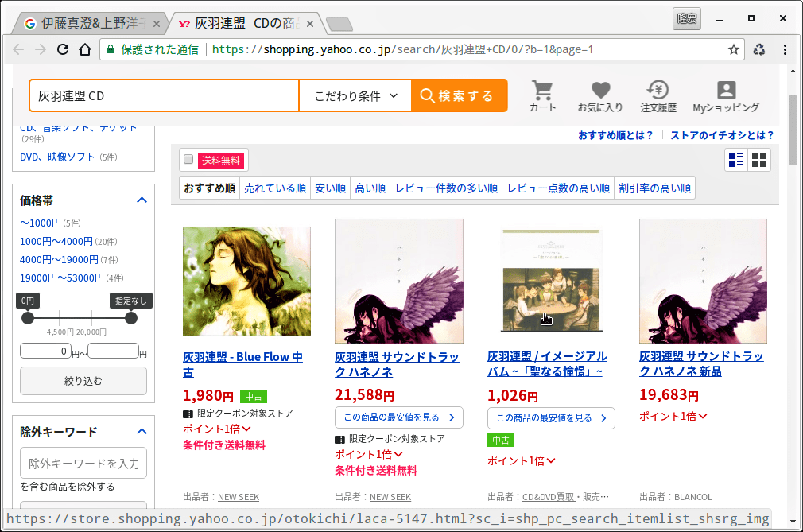Click the secure lock icon in address bar
Screen dimensions: 803x532
coord(110,49)
